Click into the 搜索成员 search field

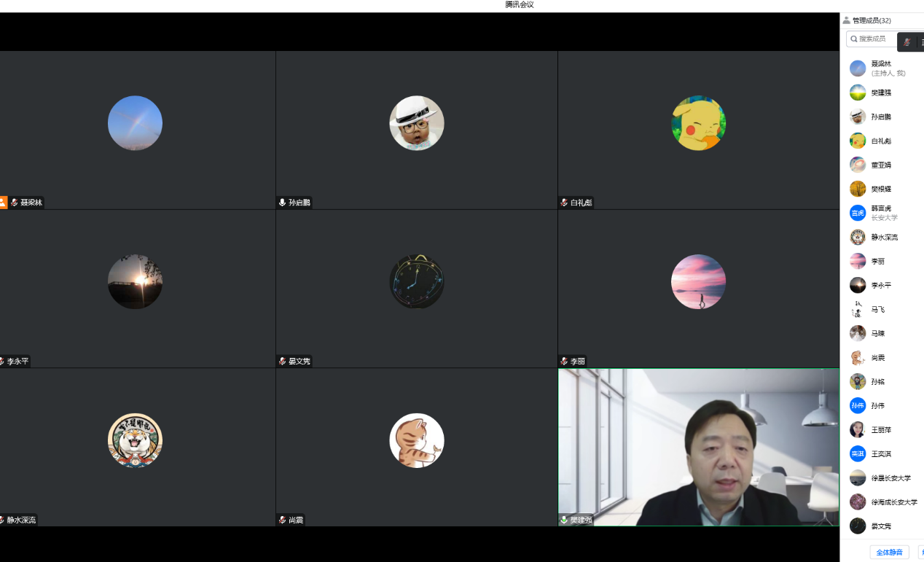coord(874,39)
